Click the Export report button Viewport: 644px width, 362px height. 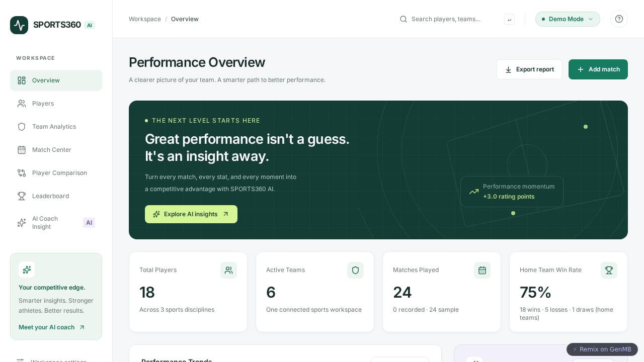(x=529, y=69)
